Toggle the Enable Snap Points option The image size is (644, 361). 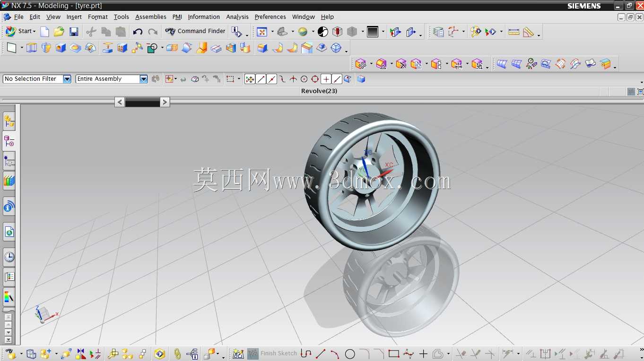250,79
